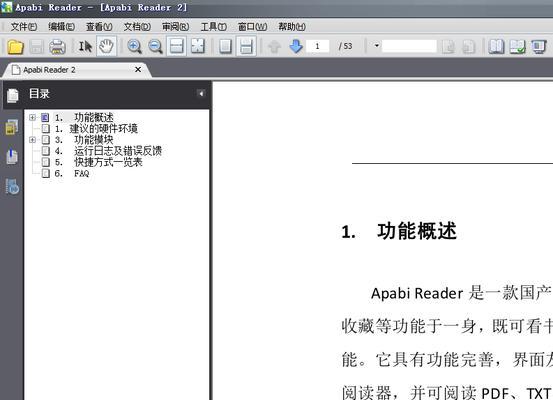Select 3. 功能模块 in the contents tree
Screen dimensions: 553x400
[84, 140]
